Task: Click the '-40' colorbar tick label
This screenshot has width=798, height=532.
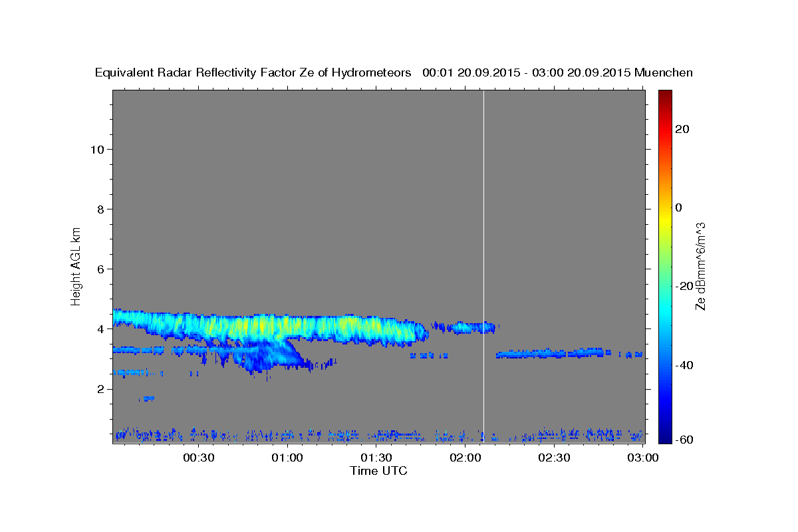Action: (x=684, y=365)
